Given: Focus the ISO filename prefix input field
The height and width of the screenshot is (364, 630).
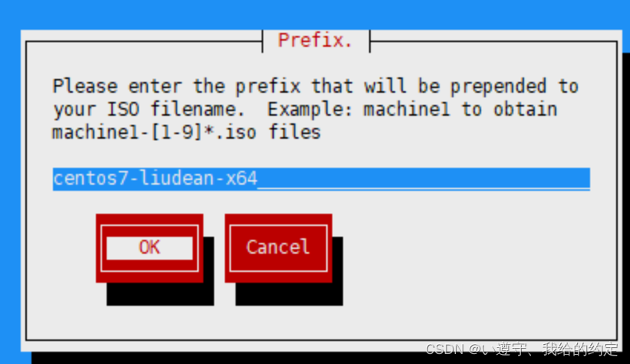Looking at the screenshot, I should (x=321, y=179).
